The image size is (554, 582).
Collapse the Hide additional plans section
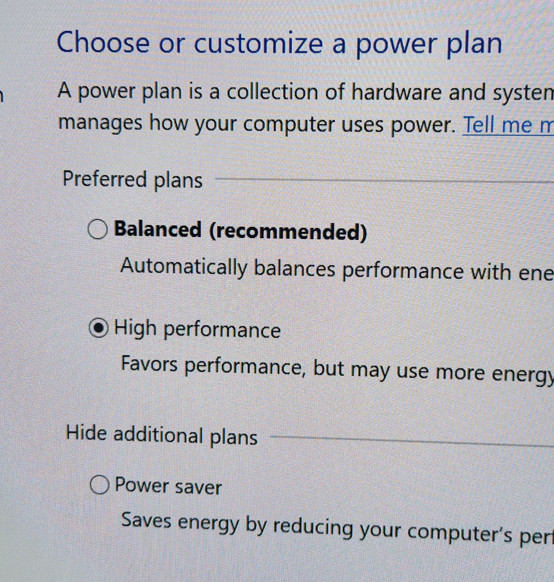[161, 435]
